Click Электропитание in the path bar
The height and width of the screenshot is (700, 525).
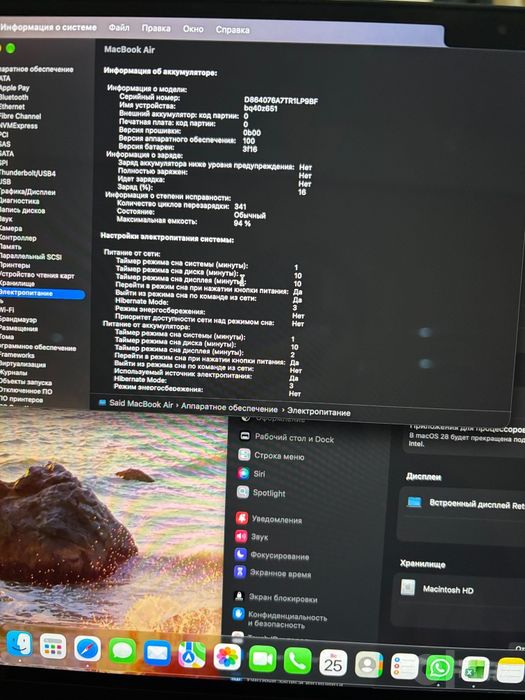pyautogui.click(x=318, y=412)
